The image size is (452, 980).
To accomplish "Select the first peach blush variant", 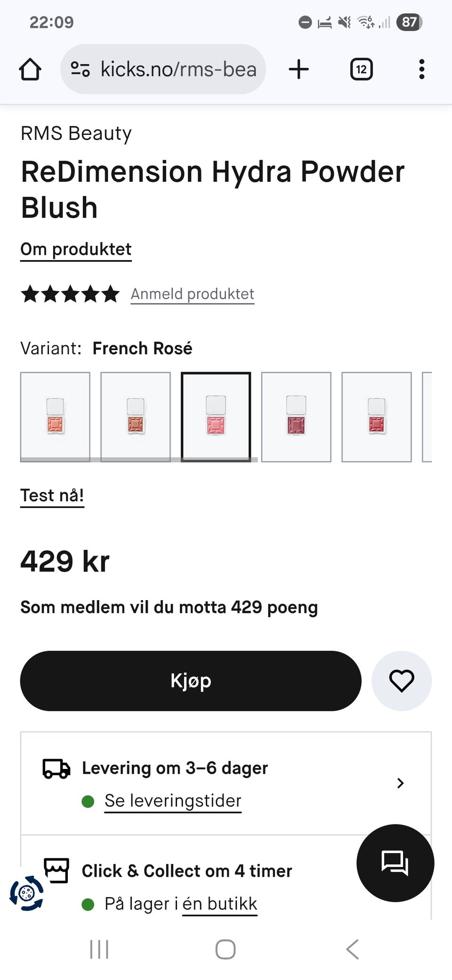I will point(55,416).
